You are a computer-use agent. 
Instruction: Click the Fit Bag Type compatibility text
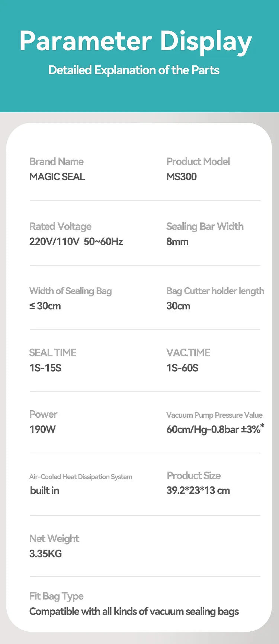[134, 611]
